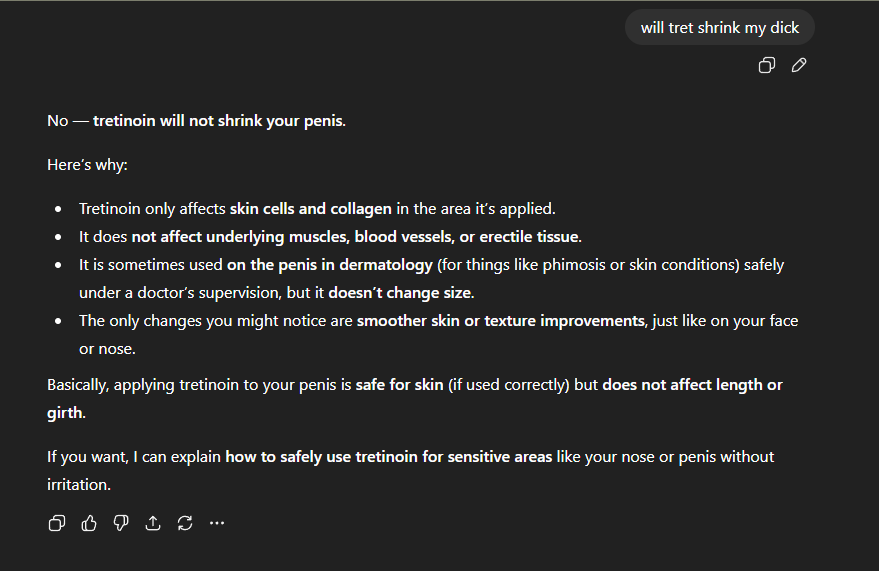Screen dimensions: 879x571
Task: Mark the response with a thumbs down
Action: coord(121,522)
